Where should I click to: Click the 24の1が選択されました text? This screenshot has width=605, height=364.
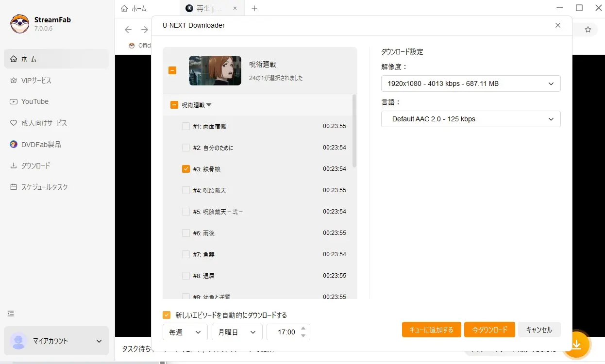[276, 78]
